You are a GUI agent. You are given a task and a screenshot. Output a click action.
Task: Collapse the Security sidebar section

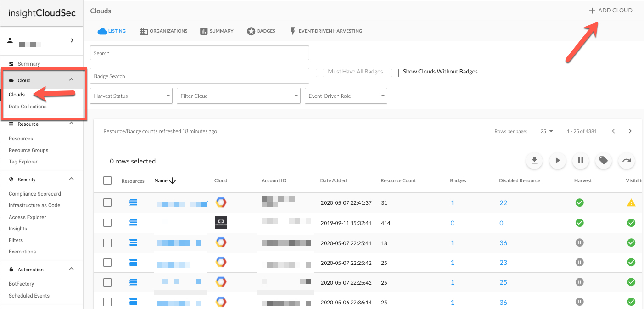click(x=71, y=179)
